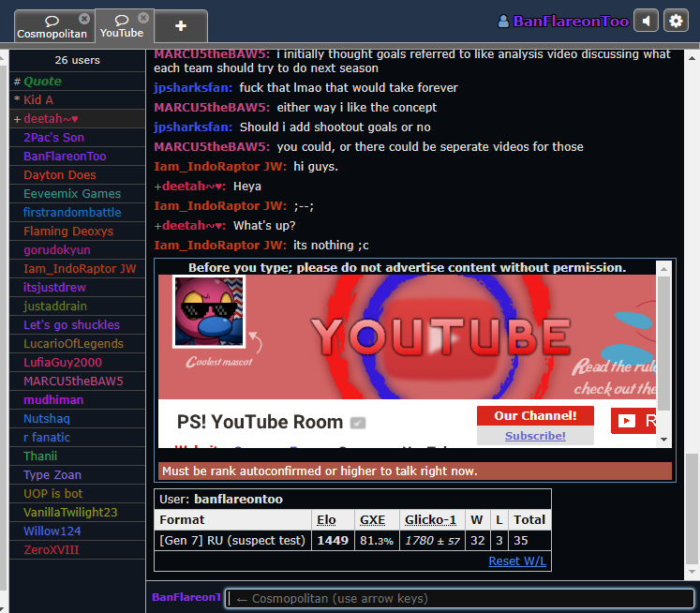700x613 pixels.
Task: Click 2Pac's Son in the user list
Action: (77, 138)
